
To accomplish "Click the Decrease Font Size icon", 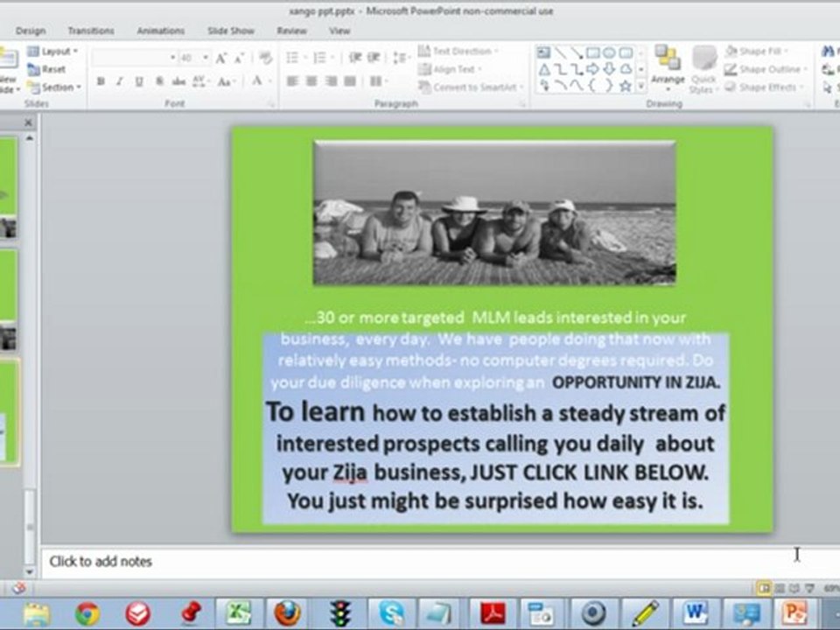I will [240, 58].
